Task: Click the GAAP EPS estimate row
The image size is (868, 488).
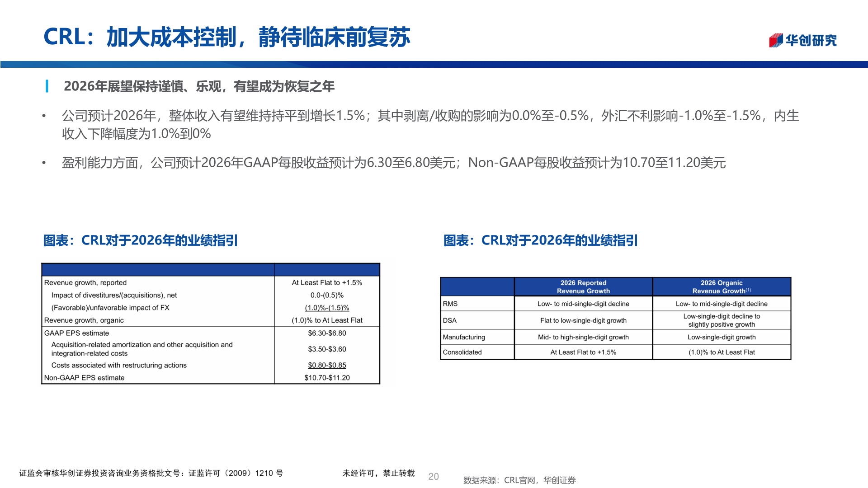Action: click(76, 333)
